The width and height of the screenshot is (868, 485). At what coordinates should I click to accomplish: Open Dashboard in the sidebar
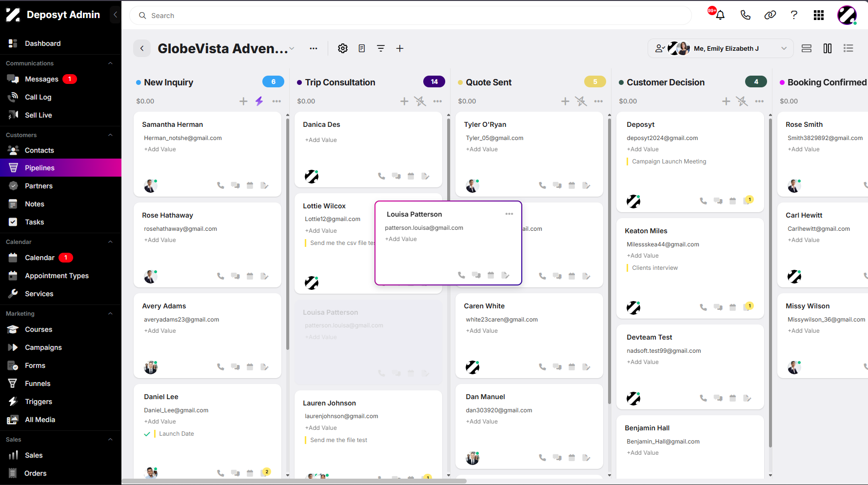click(x=43, y=43)
